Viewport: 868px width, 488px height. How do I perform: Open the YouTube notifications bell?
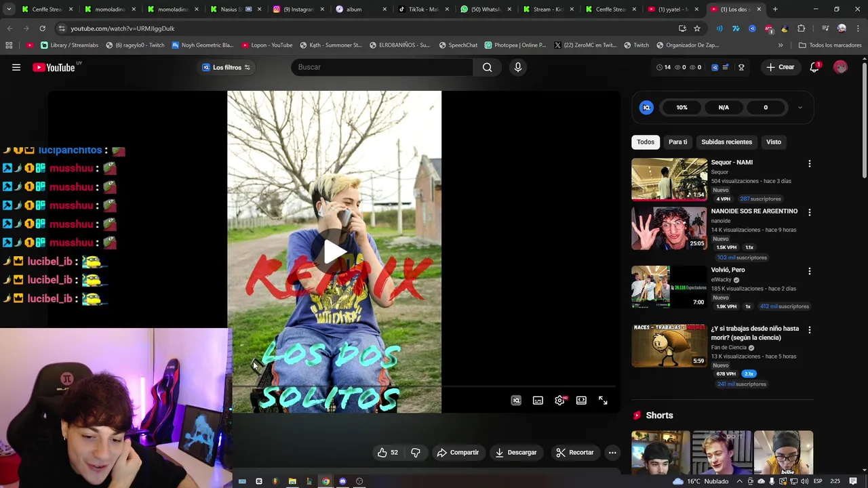point(815,67)
